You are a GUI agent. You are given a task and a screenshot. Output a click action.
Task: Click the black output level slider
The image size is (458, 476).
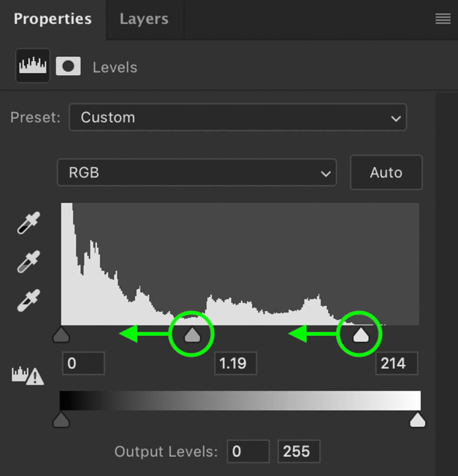click(x=61, y=420)
